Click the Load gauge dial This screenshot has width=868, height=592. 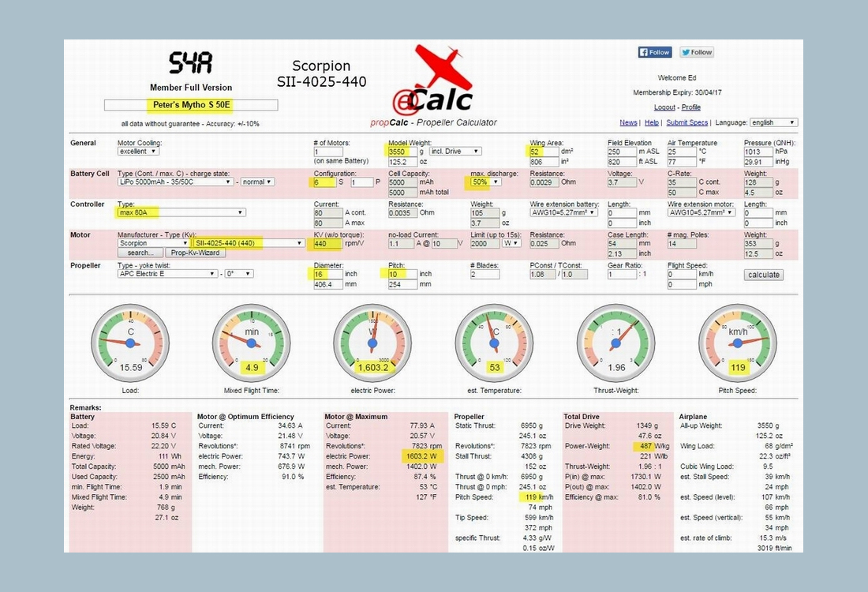(130, 343)
